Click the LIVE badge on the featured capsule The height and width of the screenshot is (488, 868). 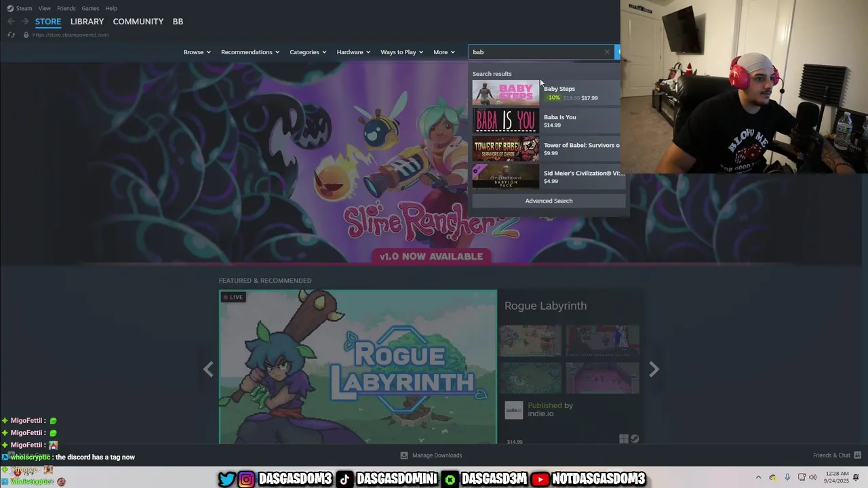coord(233,297)
